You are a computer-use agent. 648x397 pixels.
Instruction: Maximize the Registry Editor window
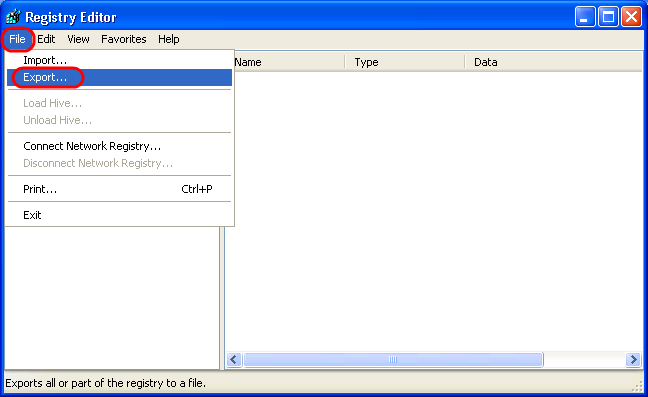[x=608, y=17]
